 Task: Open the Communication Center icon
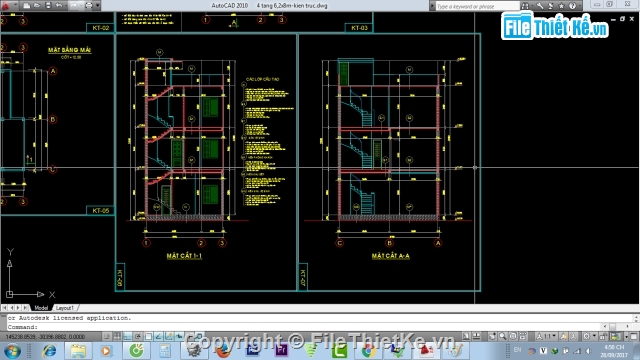(551, 6)
